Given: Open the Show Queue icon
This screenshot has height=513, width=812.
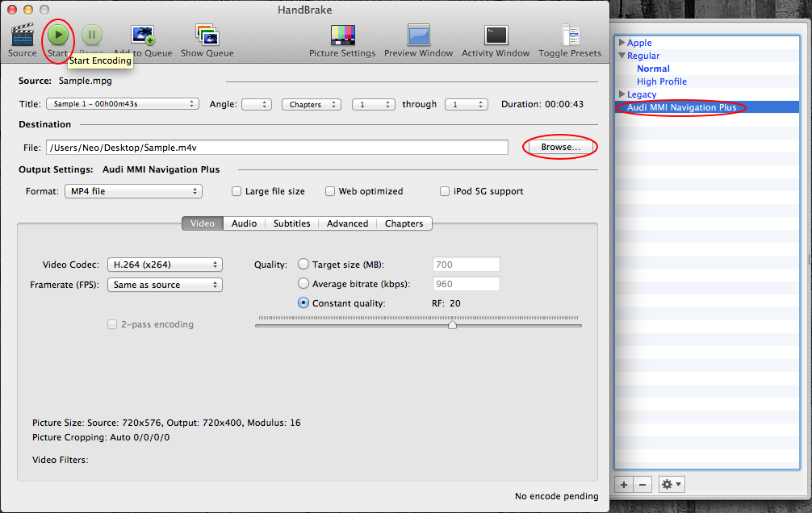Looking at the screenshot, I should 207,35.
